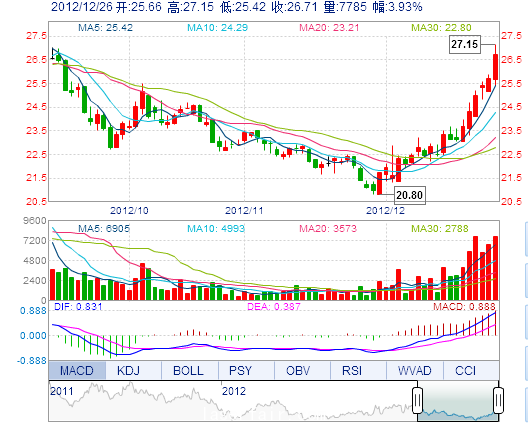Open the WVAD indicator tab
The width and height of the screenshot is (528, 424).
point(415,370)
